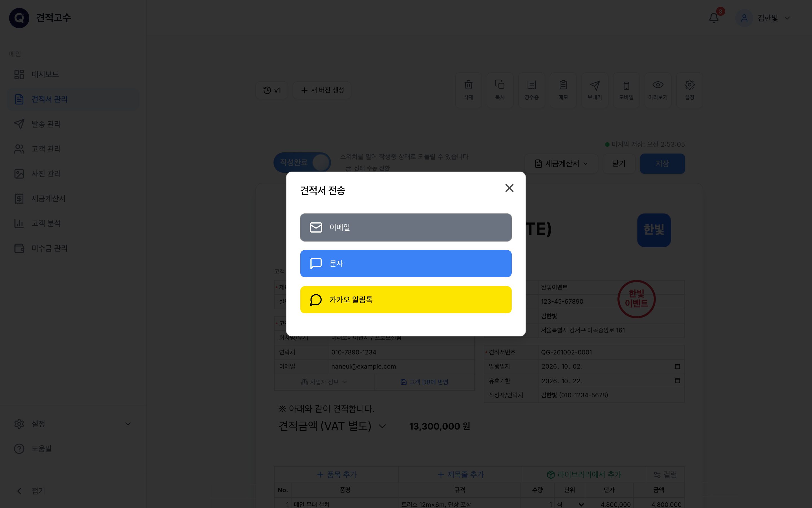Collapse sidebar with 접기
This screenshot has width=812, height=508.
(73, 491)
